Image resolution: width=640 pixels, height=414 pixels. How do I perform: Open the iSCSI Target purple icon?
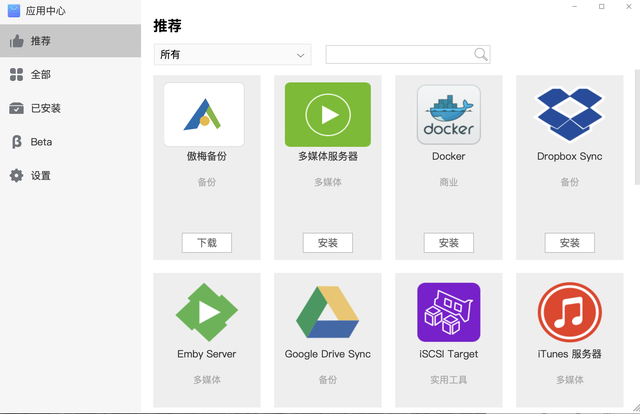point(449,312)
